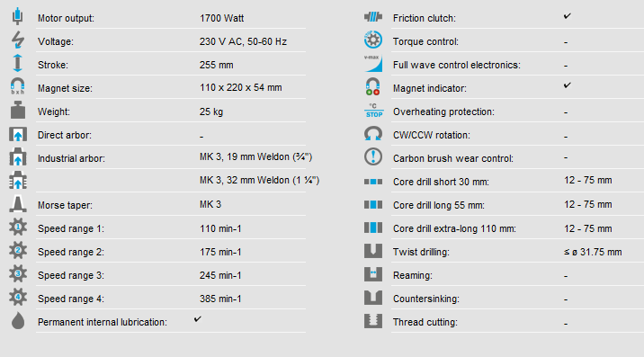This screenshot has width=644, height=357.
Task: Click the Magnet size horseshoe icon
Action: pyautogui.click(x=18, y=86)
